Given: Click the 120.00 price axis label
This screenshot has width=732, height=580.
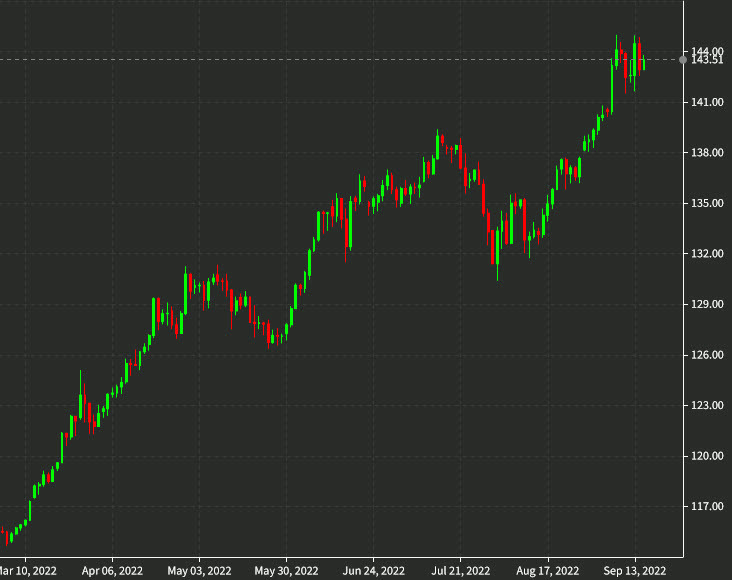Looking at the screenshot, I should click(x=707, y=456).
